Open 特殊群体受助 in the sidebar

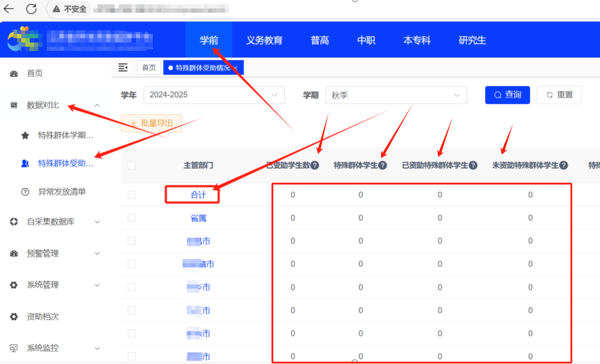point(66,163)
